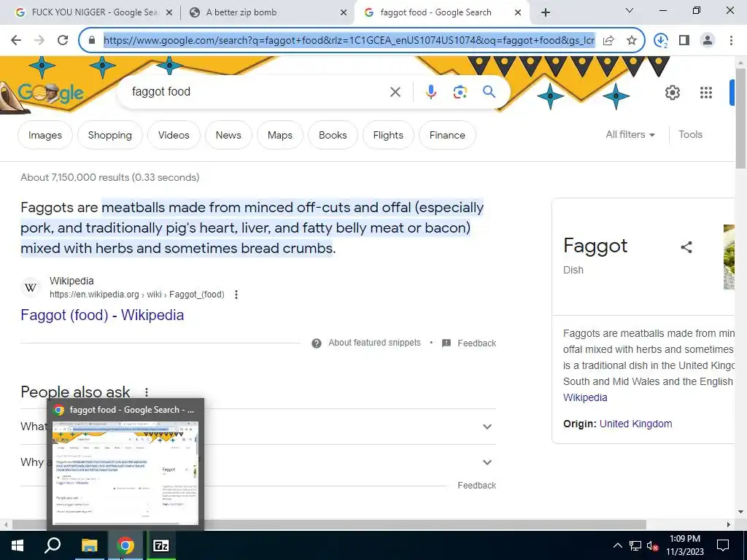
Task: Close the A better zip bomb tab
Action: [x=344, y=13]
